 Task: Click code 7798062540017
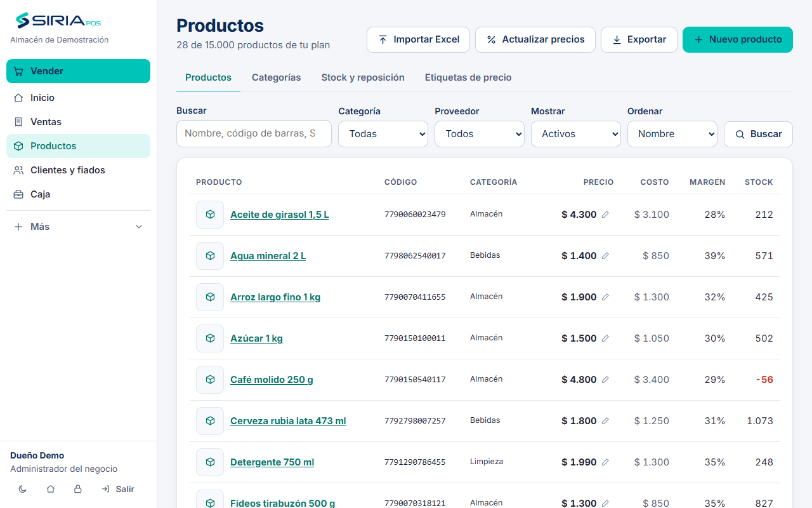[415, 256]
